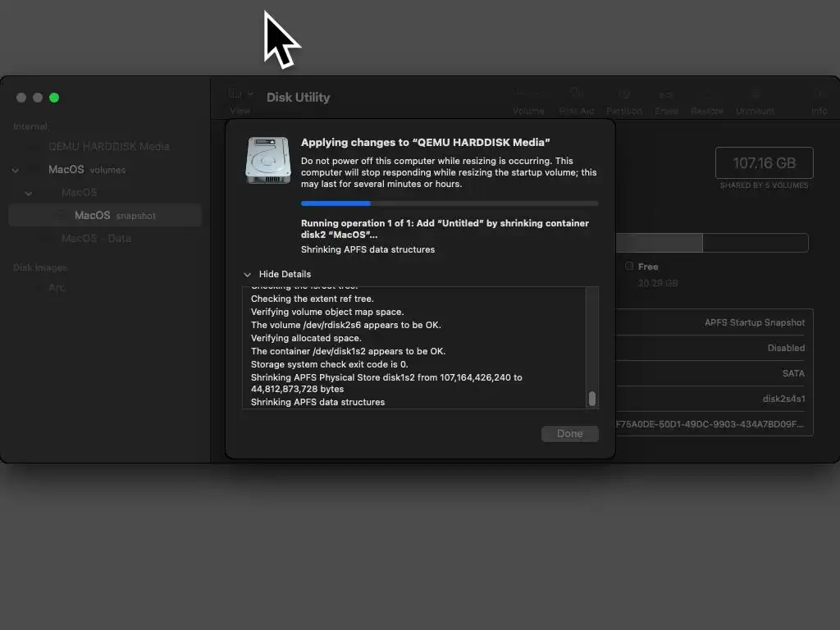
Task: Click 'Storage system check exit code is 0.' line
Action: coord(330,364)
